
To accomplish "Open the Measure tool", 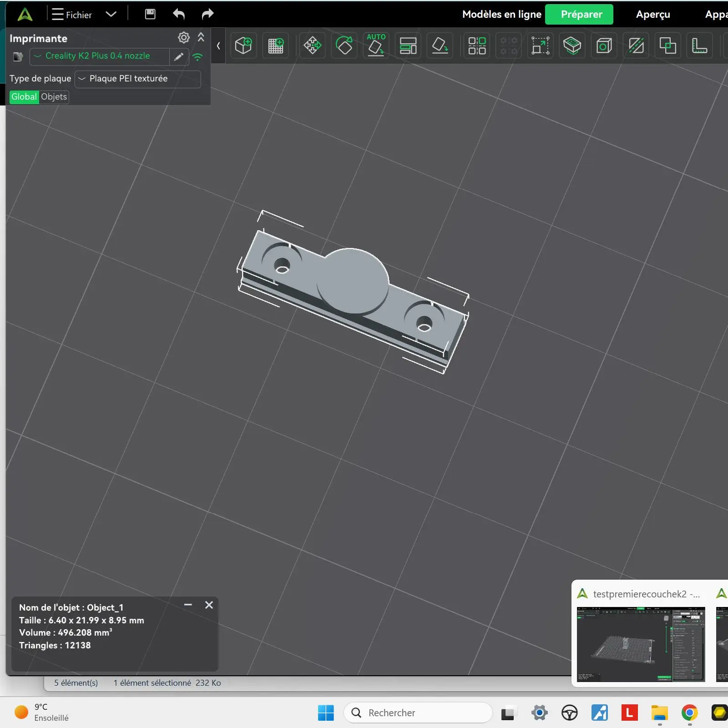I will 699,45.
